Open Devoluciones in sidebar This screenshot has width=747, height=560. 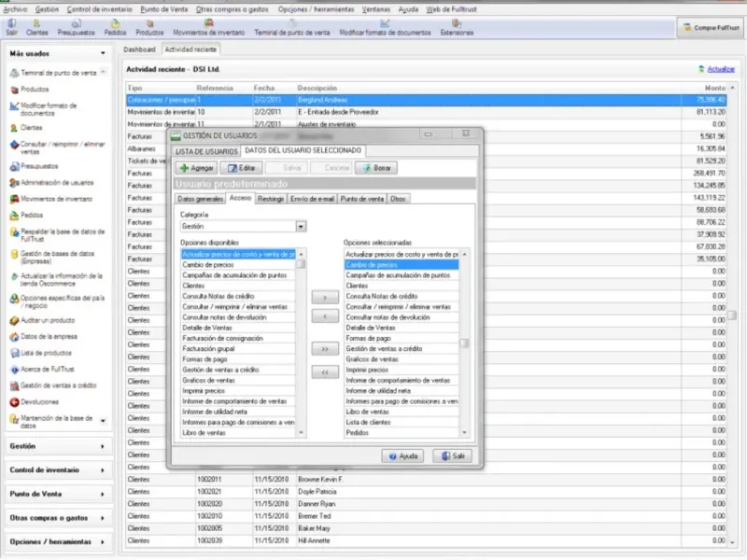pyautogui.click(x=35, y=402)
